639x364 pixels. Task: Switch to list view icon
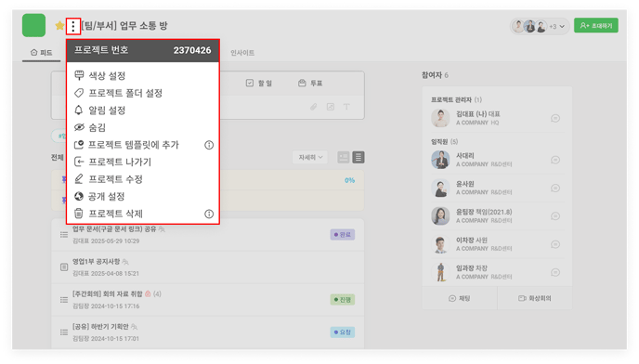(359, 157)
